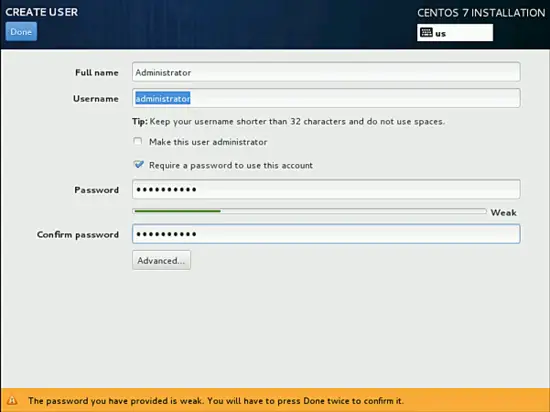
Task: Click the Weak strength label
Action: point(503,212)
